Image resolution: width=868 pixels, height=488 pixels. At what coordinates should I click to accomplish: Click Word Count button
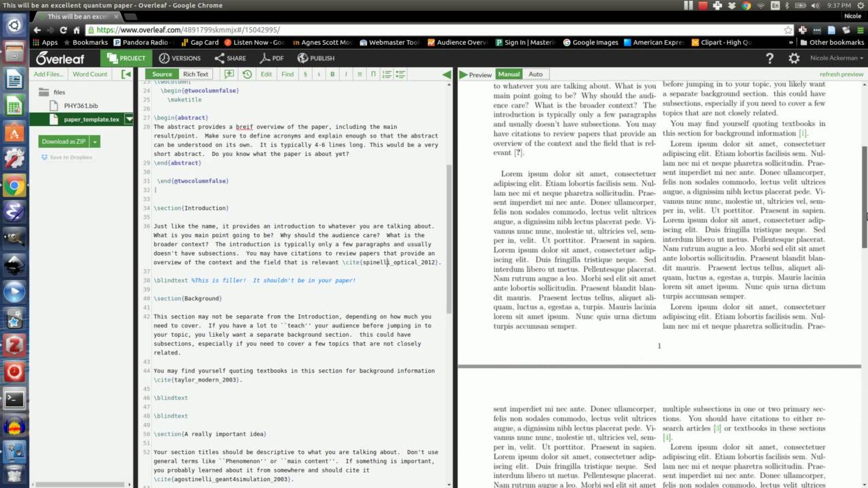(x=90, y=74)
